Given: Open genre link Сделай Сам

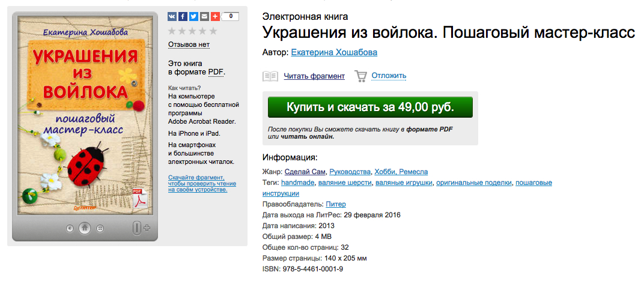Looking at the screenshot, I should 305,172.
